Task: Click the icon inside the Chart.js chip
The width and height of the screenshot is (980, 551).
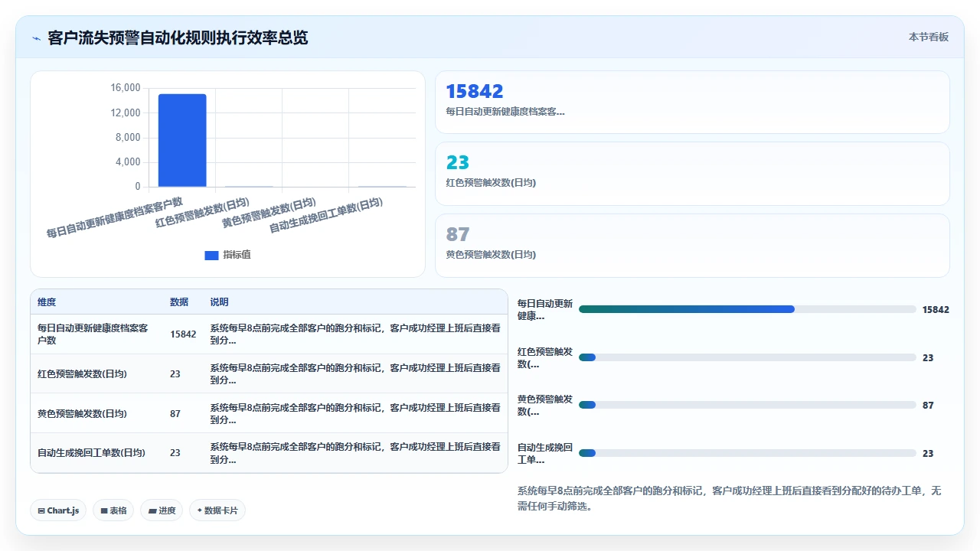Action: (x=41, y=510)
